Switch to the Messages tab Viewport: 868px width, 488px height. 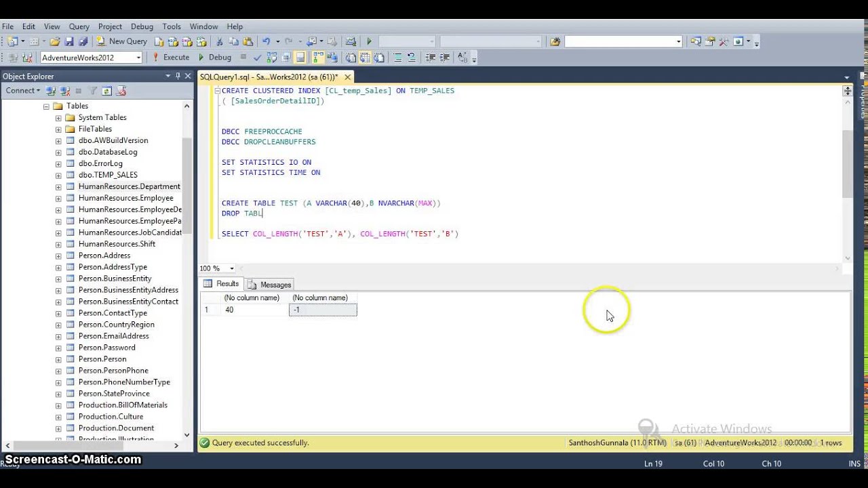(270, 285)
